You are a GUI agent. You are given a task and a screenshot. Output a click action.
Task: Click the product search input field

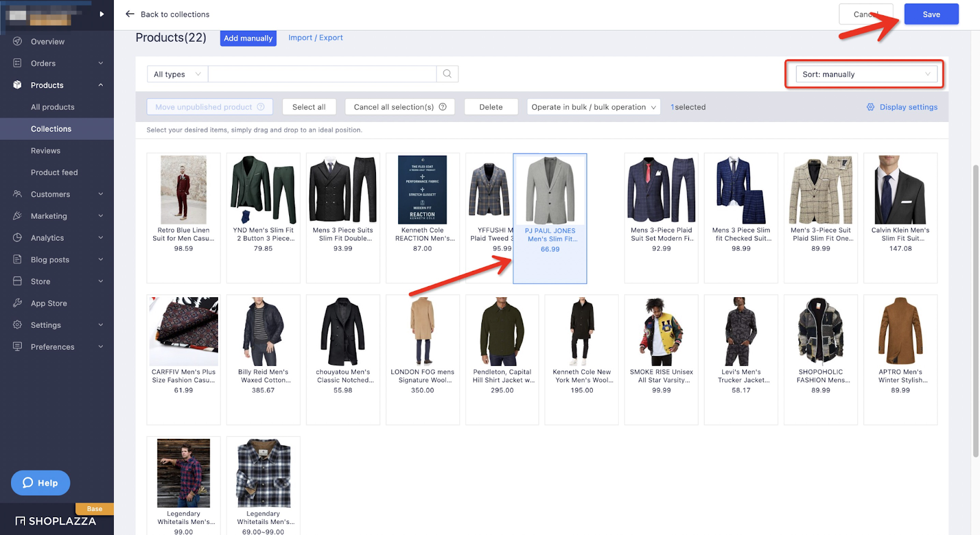click(x=322, y=74)
